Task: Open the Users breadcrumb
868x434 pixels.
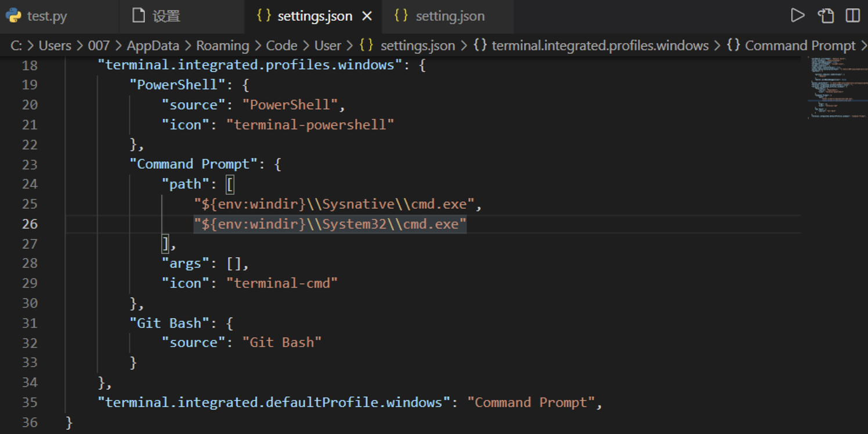Action: click(x=55, y=45)
